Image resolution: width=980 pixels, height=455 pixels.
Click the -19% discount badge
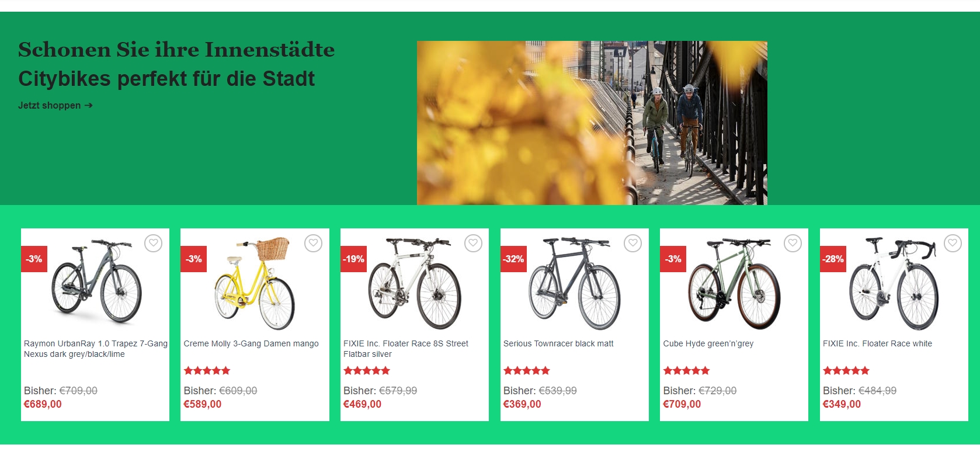[x=353, y=259]
